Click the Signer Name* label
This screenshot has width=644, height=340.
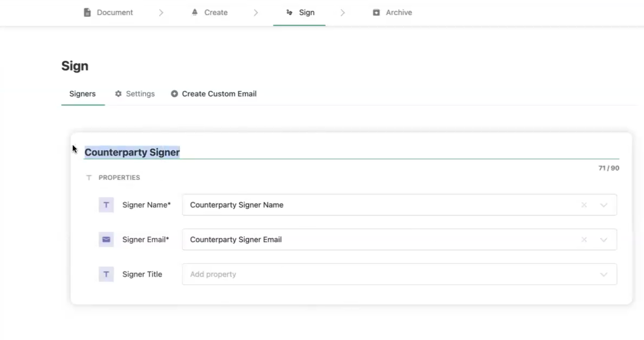(146, 205)
